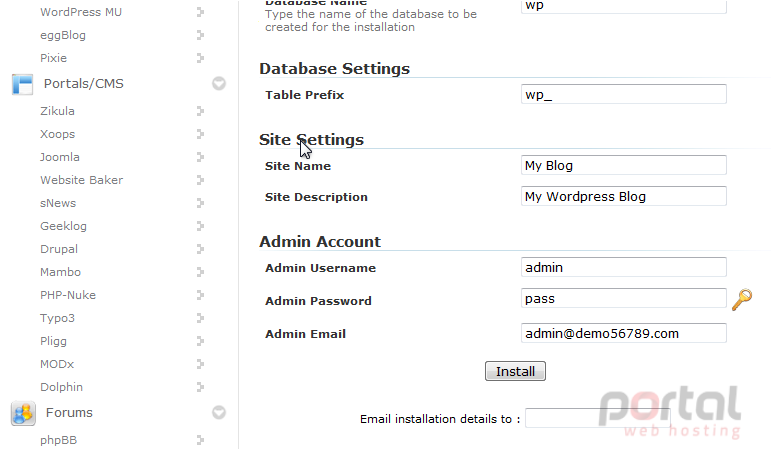
Task: Click the Admin Username input box
Action: (x=624, y=267)
